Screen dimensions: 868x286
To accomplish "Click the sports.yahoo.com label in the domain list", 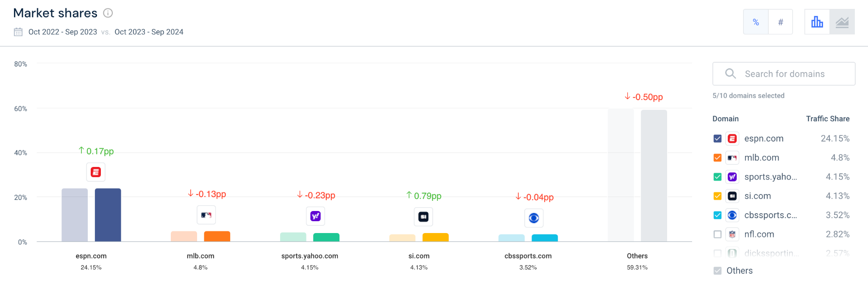I will (x=771, y=177).
